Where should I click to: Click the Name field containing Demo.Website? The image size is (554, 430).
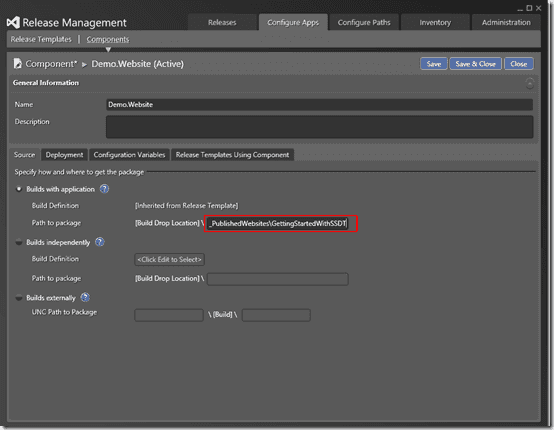(319, 105)
